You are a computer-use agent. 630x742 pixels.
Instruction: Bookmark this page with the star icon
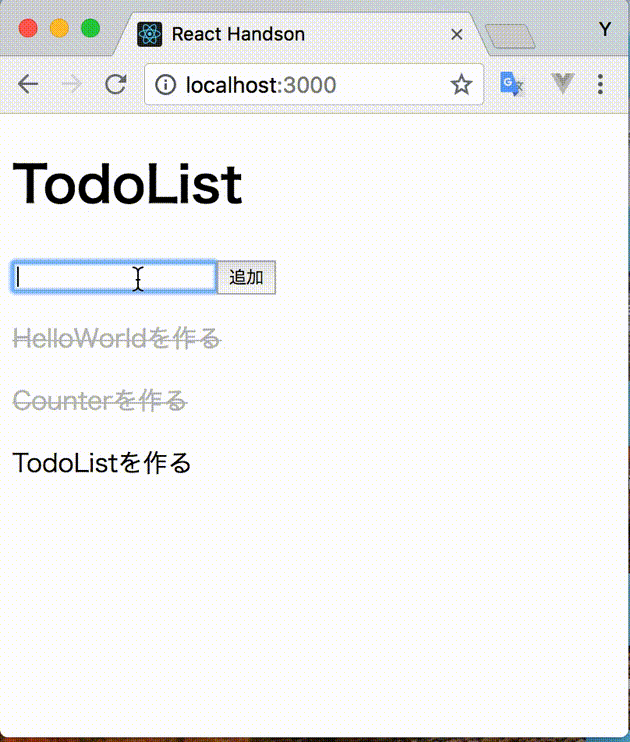(461, 85)
